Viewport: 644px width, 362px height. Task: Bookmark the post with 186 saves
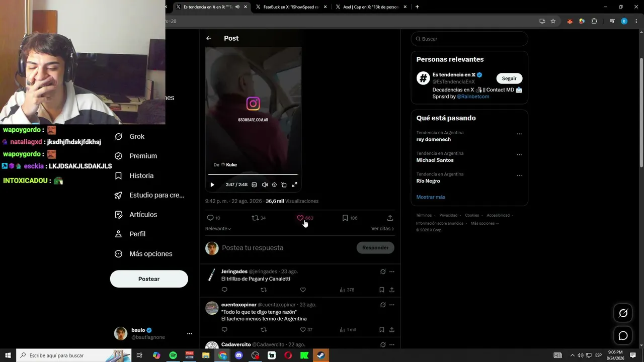coord(350,218)
